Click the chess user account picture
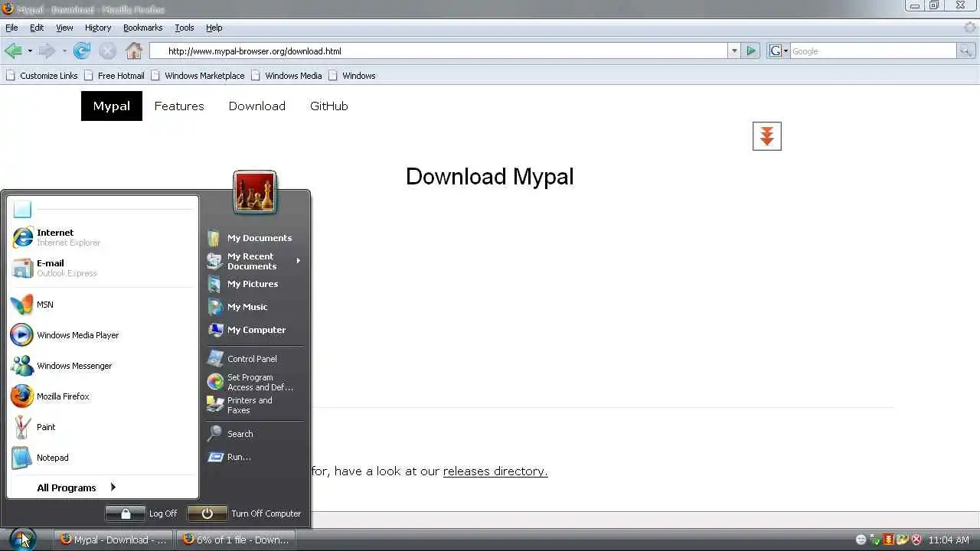The width and height of the screenshot is (980, 551). click(255, 192)
